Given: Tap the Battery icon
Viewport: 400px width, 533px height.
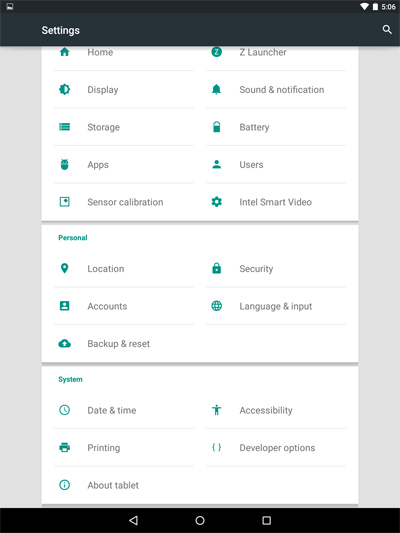Looking at the screenshot, I should coord(216,127).
